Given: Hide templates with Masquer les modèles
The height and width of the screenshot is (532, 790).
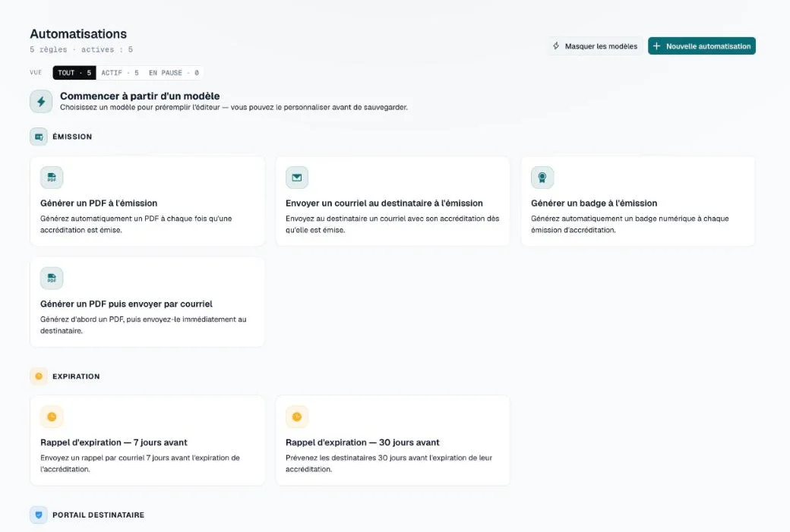Looking at the screenshot, I should click(x=595, y=46).
